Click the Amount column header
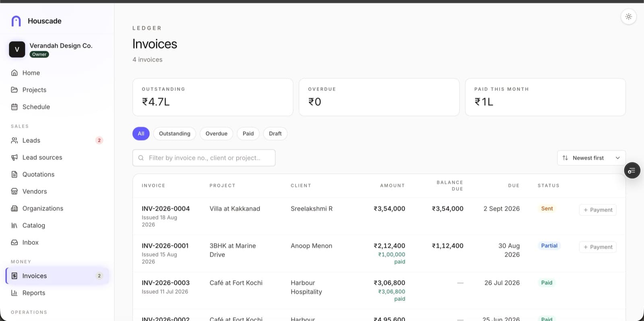The width and height of the screenshot is (644, 321). [x=392, y=186]
